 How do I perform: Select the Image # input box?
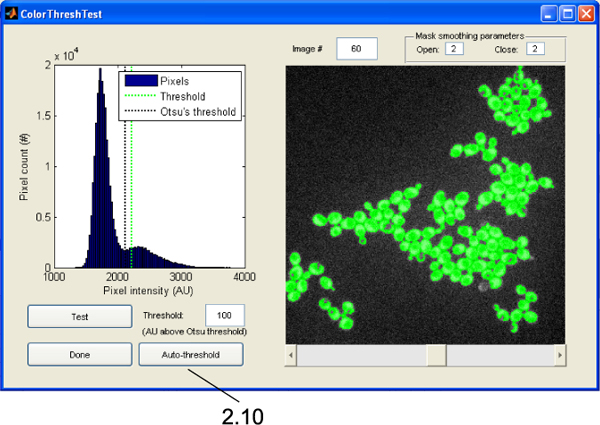click(x=356, y=48)
